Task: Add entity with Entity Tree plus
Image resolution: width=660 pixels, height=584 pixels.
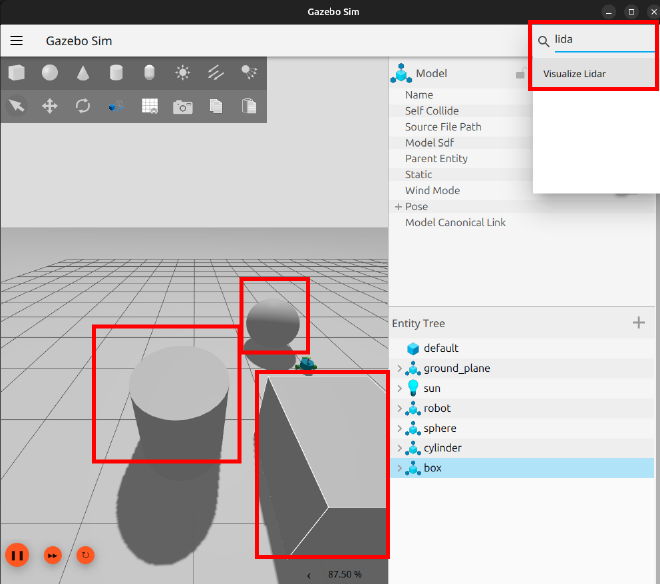Action: pyautogui.click(x=639, y=323)
